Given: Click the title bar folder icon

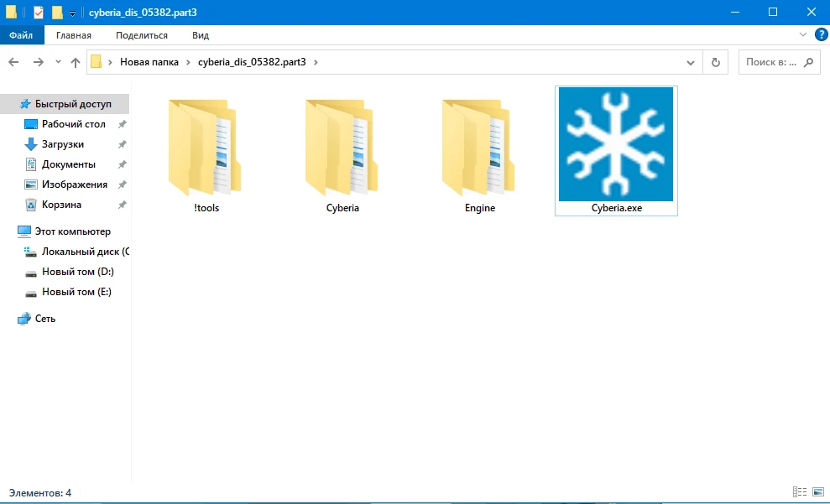Looking at the screenshot, I should click(11, 13).
